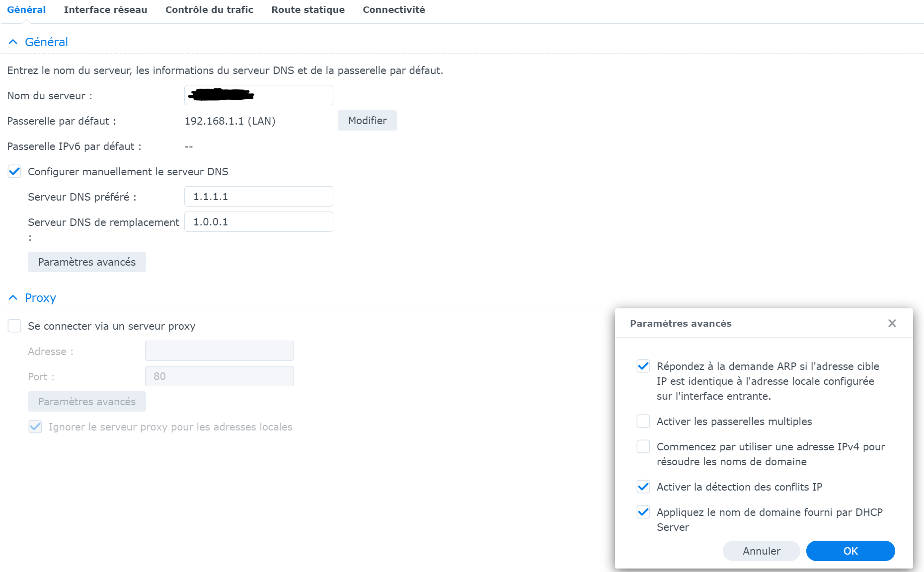
Task: Go to the Route statique tab
Action: coord(308,10)
